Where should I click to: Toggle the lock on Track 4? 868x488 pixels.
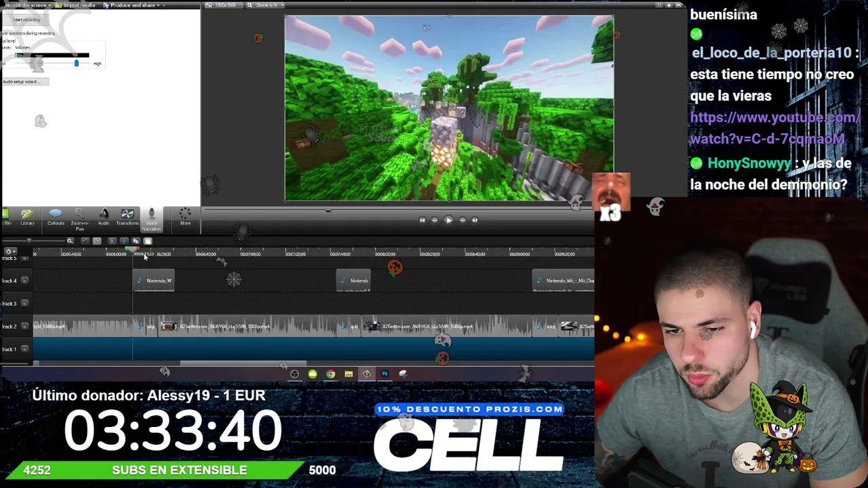pyautogui.click(x=25, y=281)
